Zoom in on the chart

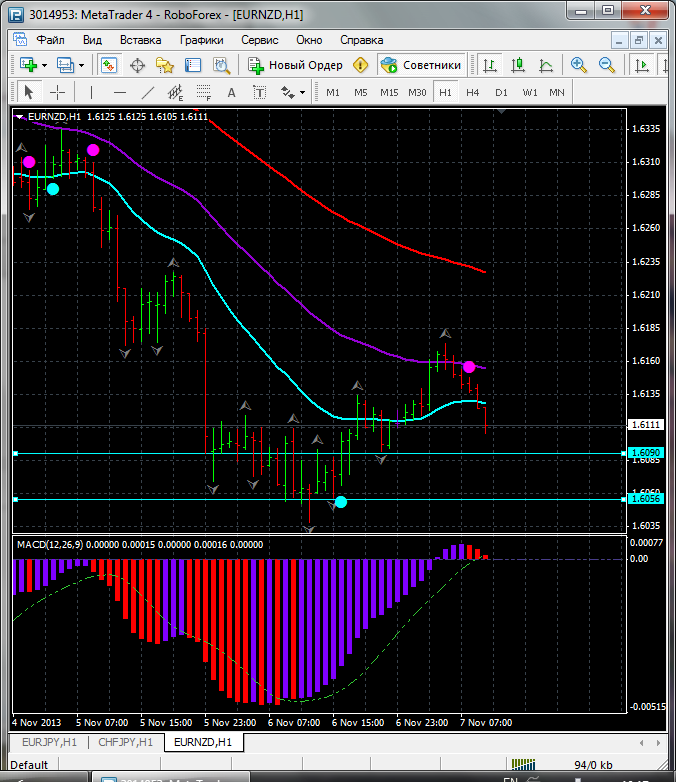[579, 65]
